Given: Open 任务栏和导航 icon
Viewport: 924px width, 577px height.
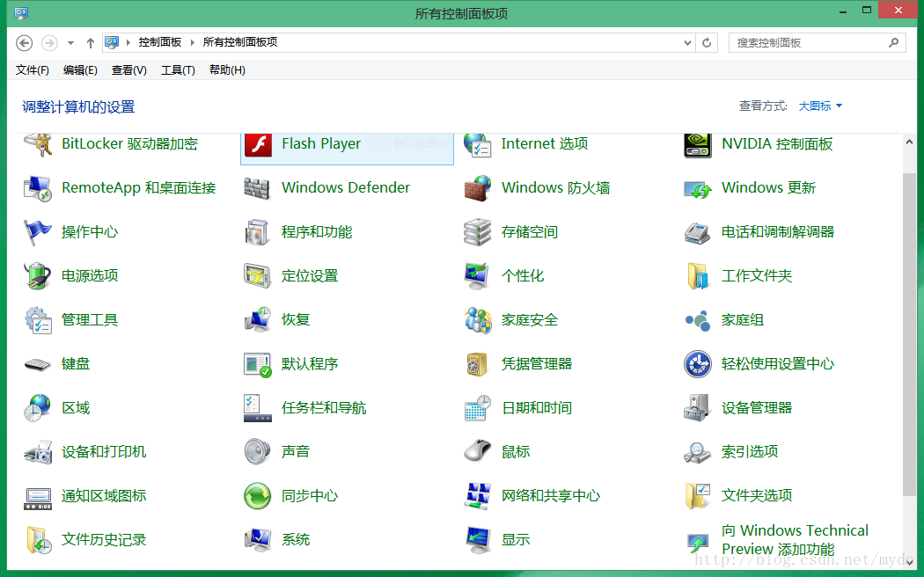Looking at the screenshot, I should tap(258, 408).
